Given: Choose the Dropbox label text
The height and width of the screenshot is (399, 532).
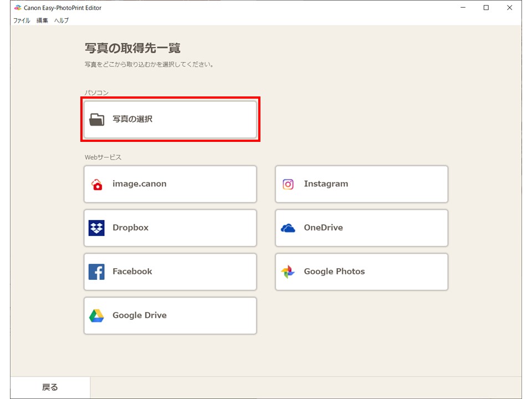Looking at the screenshot, I should (131, 228).
